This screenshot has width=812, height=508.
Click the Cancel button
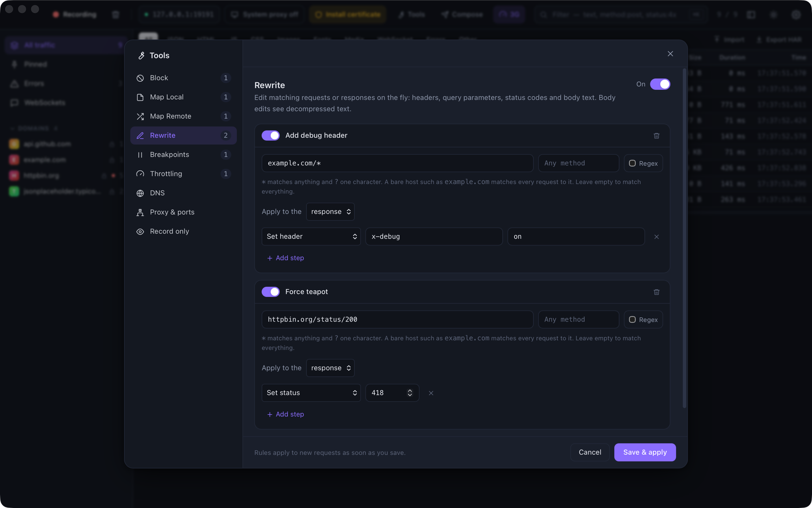590,452
